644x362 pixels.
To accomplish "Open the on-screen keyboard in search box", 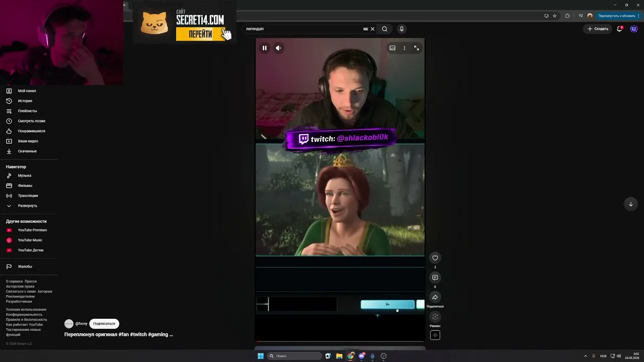I will tap(366, 29).
